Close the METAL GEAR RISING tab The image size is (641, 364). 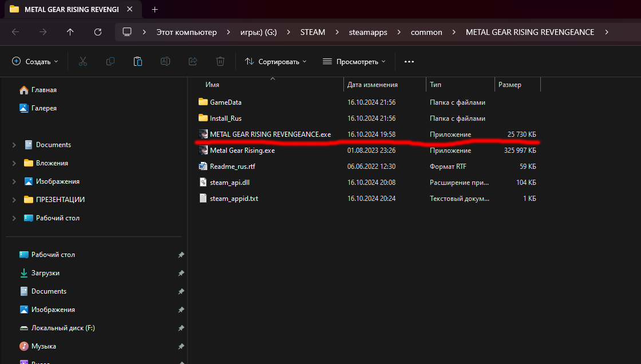129,9
